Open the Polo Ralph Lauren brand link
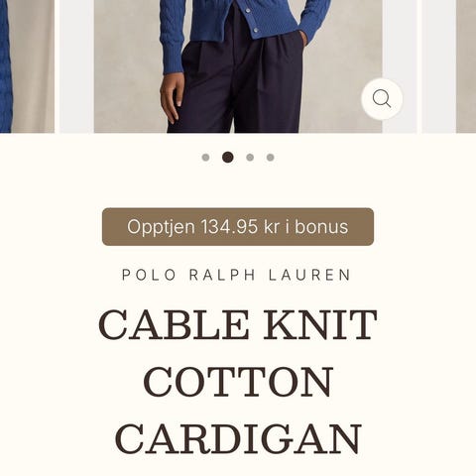476x476 pixels. [236, 275]
